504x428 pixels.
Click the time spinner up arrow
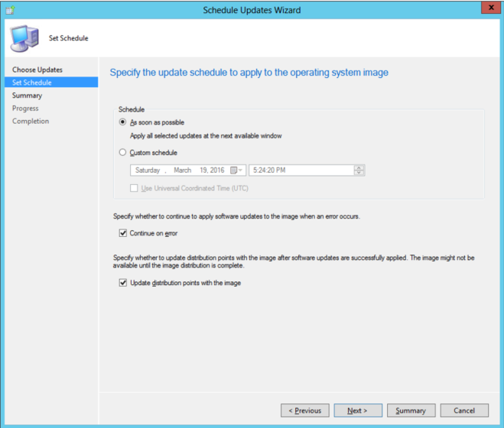[x=359, y=167]
